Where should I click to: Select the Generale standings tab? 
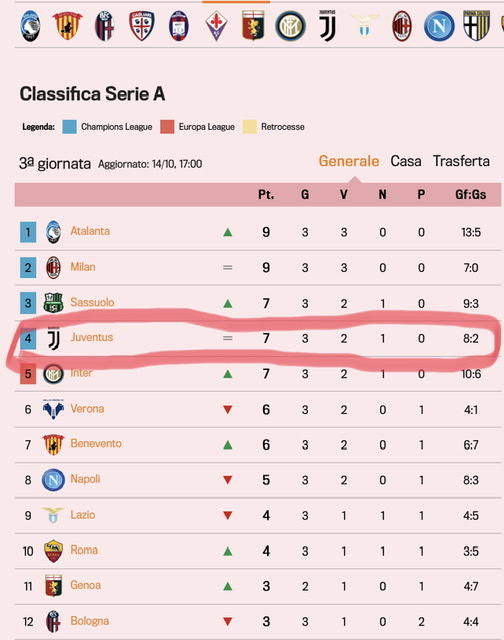click(x=349, y=161)
